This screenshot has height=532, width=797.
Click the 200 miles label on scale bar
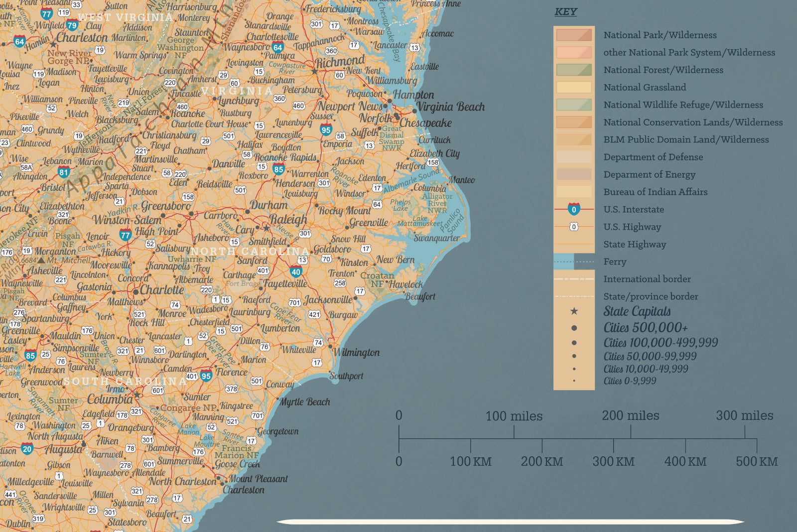(630, 415)
